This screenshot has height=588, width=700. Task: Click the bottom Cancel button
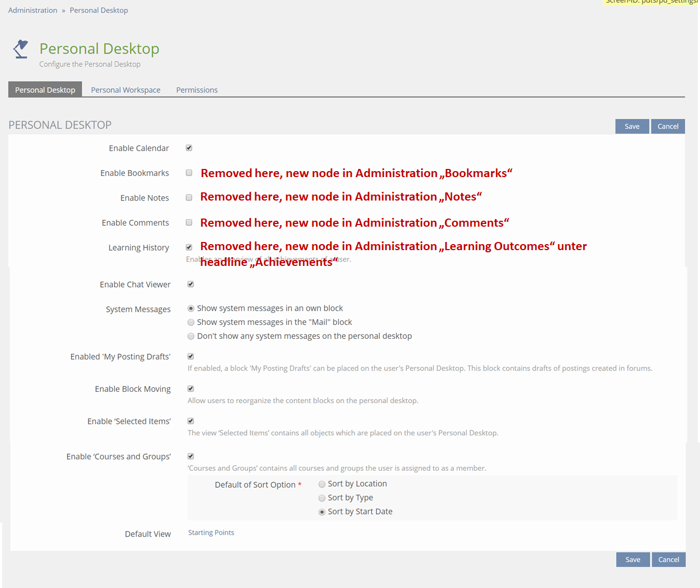tap(669, 560)
